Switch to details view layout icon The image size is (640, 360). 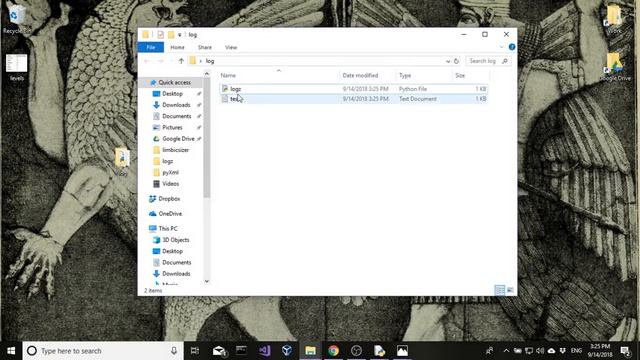500,290
